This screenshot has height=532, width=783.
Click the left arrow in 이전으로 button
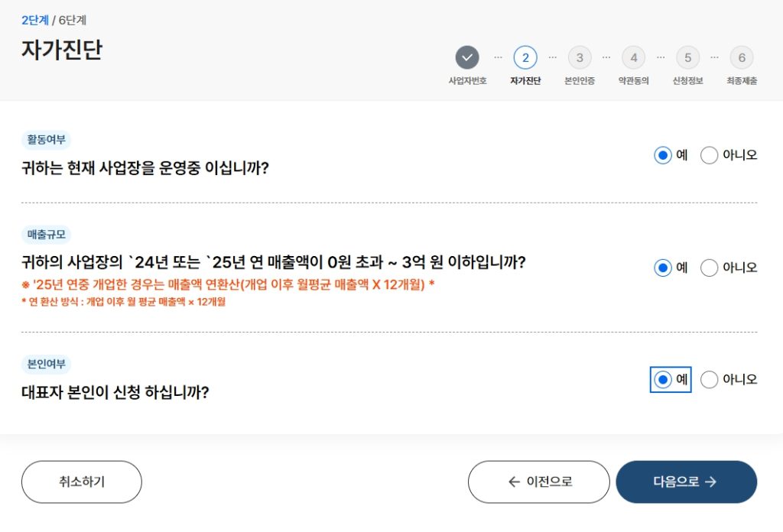pos(514,482)
